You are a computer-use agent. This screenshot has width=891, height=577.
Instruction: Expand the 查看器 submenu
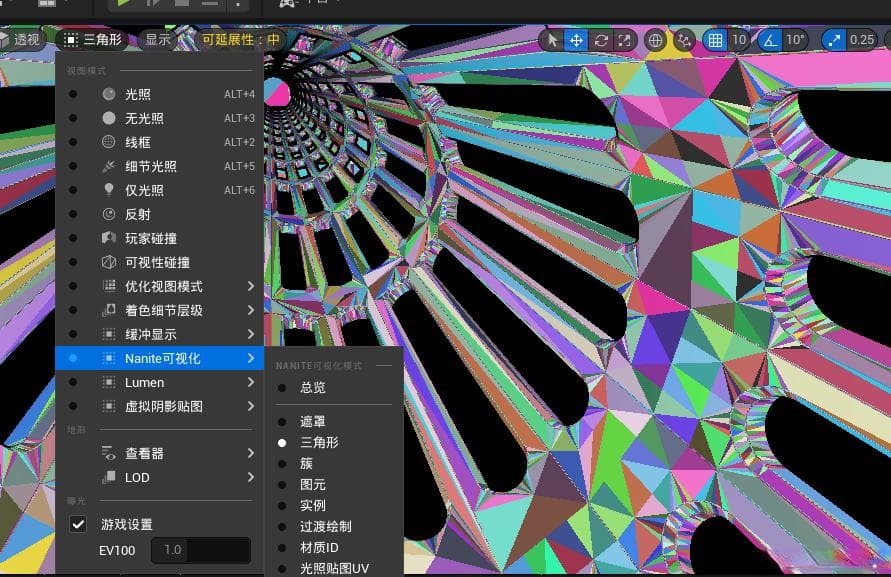[160, 453]
